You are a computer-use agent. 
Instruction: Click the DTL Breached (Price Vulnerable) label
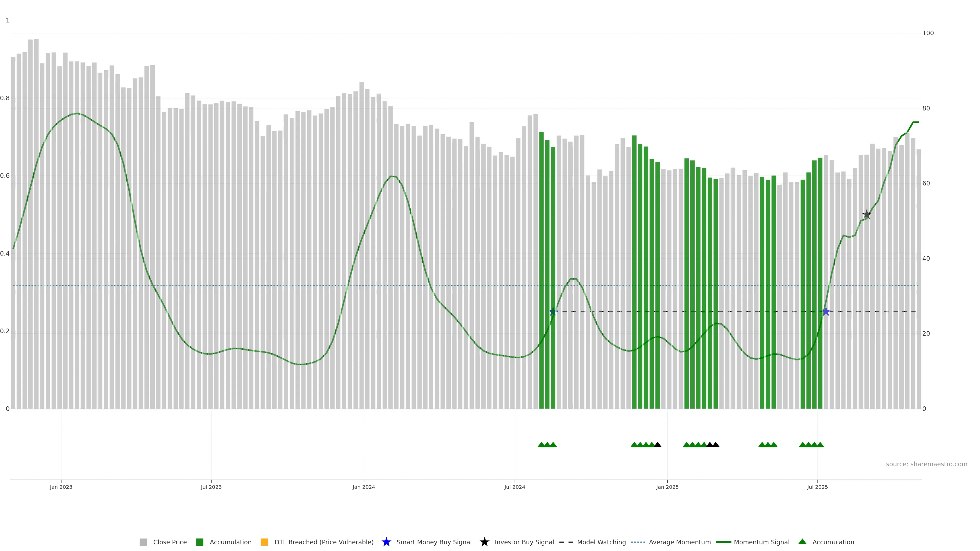324,542
